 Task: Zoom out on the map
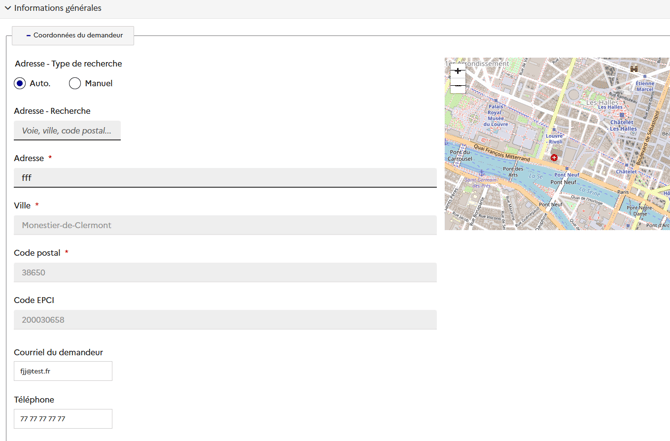coord(458,88)
